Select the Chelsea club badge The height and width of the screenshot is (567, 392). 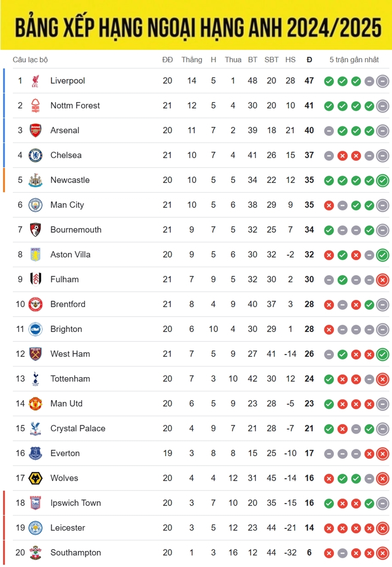35,155
